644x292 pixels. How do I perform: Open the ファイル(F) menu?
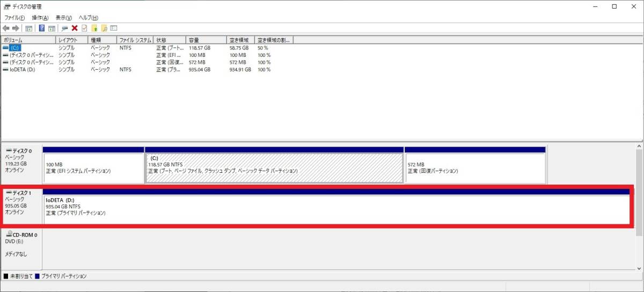(x=14, y=18)
